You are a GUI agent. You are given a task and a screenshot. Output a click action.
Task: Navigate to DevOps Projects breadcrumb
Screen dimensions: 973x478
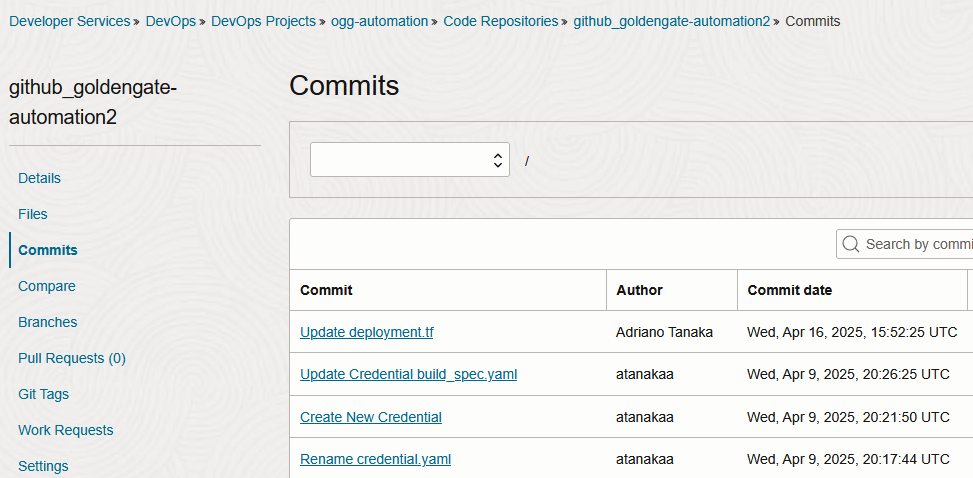tap(264, 21)
